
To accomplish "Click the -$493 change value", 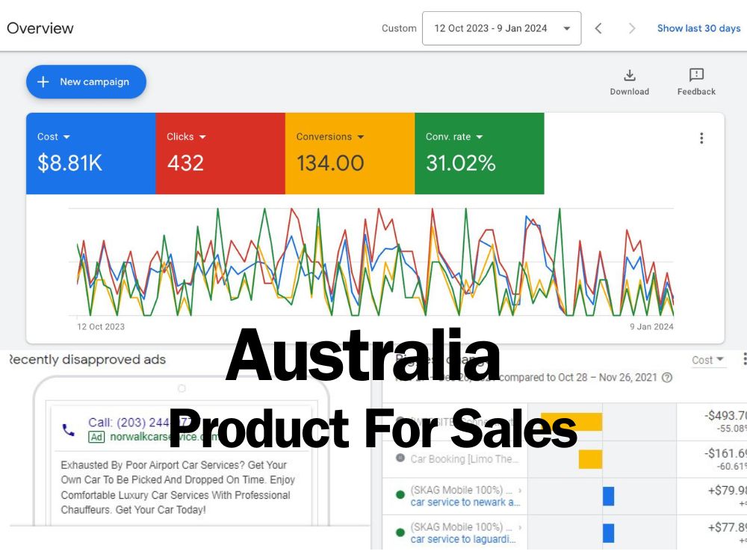I will (x=725, y=416).
